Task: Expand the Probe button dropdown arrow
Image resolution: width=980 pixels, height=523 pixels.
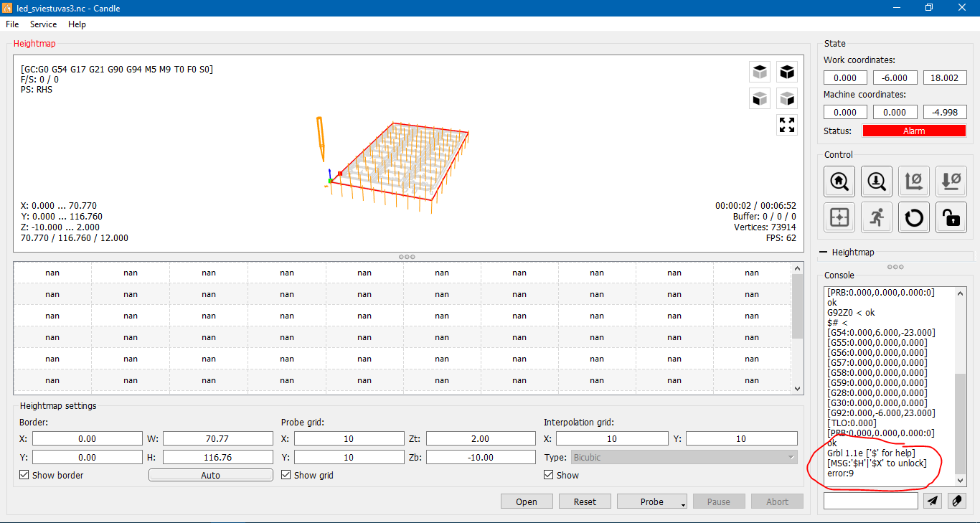Action: point(684,504)
